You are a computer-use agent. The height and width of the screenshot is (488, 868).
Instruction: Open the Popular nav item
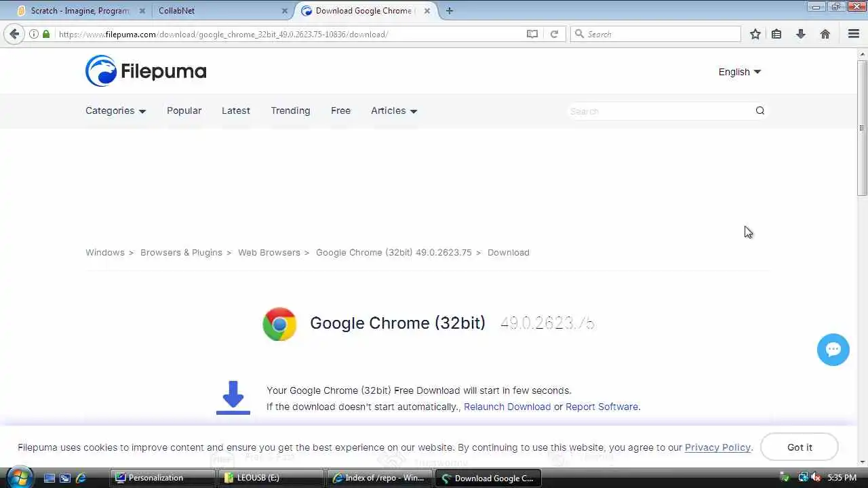tap(184, 110)
